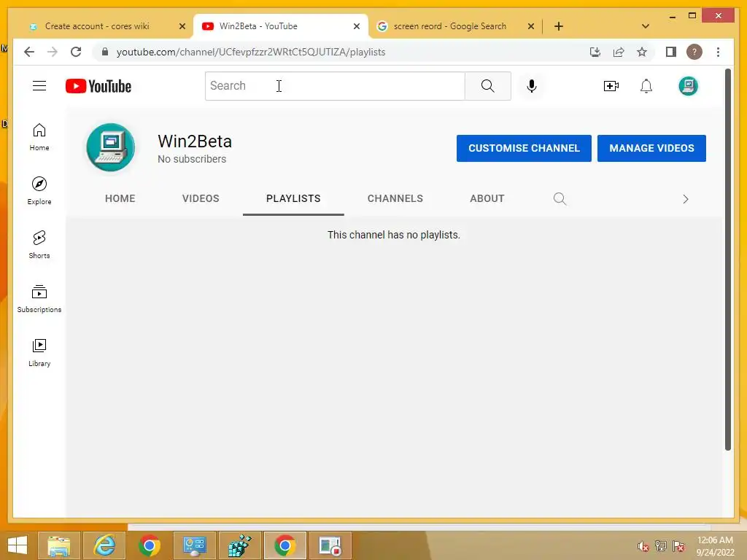The height and width of the screenshot is (560, 747).
Task: Go back in browser
Action: click(29, 52)
